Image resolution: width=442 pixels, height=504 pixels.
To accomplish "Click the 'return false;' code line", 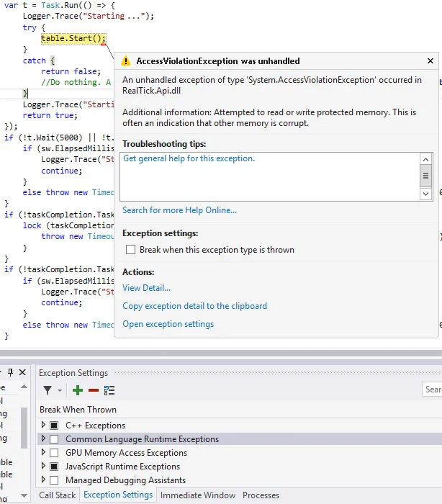I will click(x=71, y=71).
